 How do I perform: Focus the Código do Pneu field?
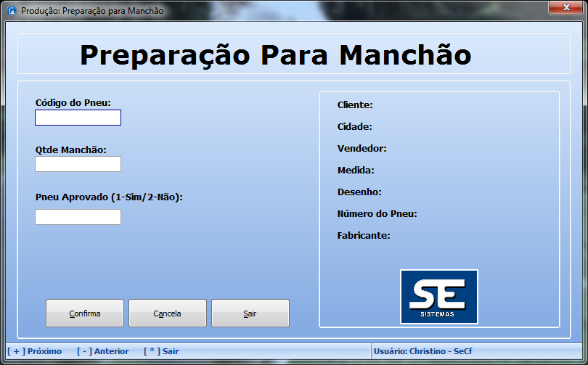[x=78, y=118]
